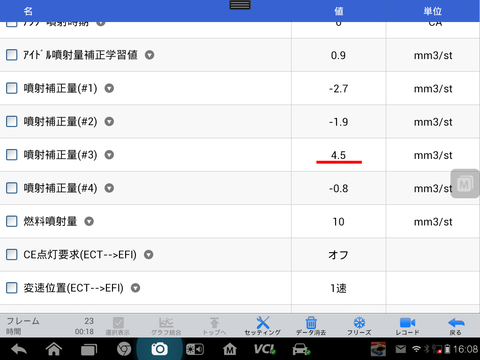Open recent apps in system bar

[x=89, y=350]
